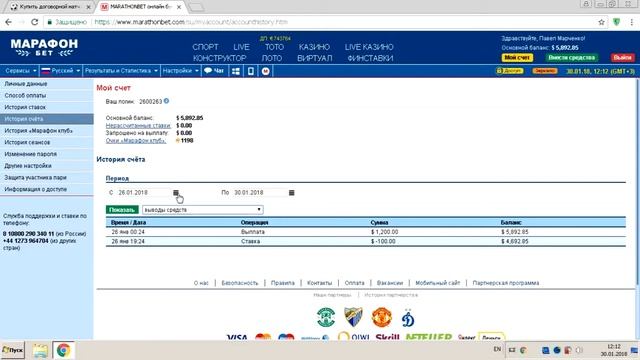Select Способ оплаты in sidebar
Viewport: 640px width, 360px height.
(x=47, y=96)
